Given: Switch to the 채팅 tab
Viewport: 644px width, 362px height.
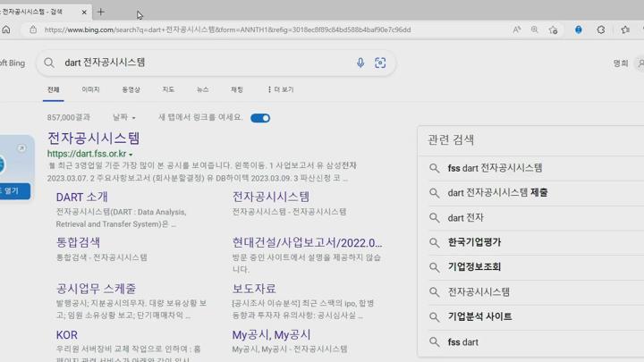Looking at the screenshot, I should 237,89.
